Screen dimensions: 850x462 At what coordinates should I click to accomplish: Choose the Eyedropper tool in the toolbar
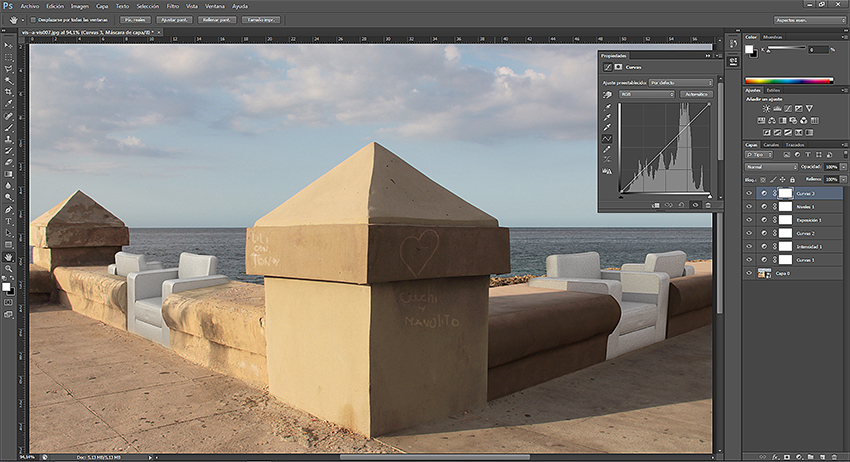click(9, 103)
